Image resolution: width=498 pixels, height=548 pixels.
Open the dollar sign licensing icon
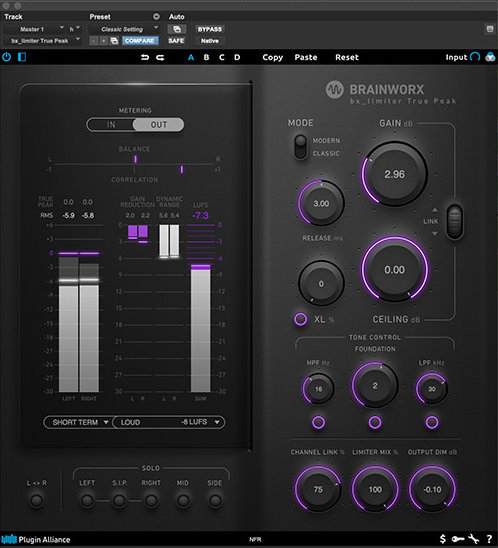(443, 539)
